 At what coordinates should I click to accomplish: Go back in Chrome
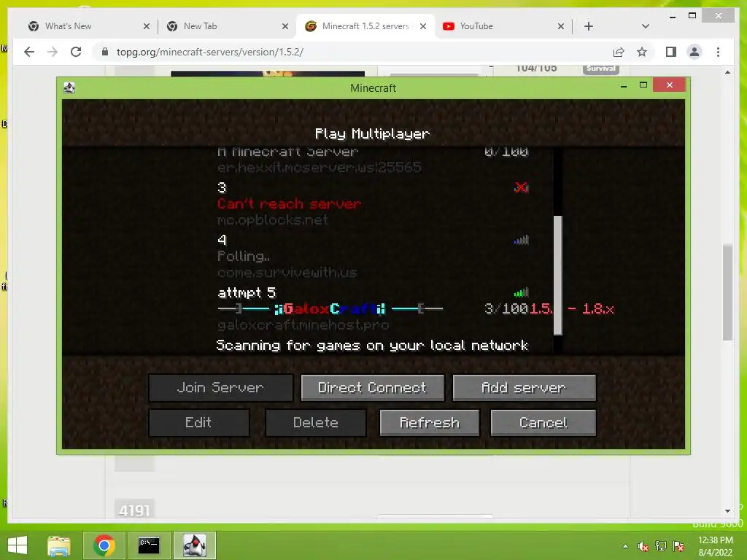click(29, 52)
